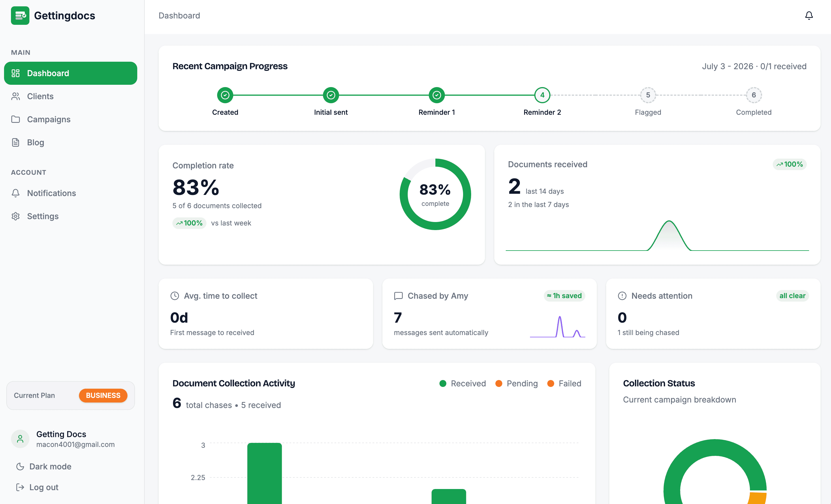Click 1 still being chased text
The width and height of the screenshot is (831, 504).
[x=648, y=333]
